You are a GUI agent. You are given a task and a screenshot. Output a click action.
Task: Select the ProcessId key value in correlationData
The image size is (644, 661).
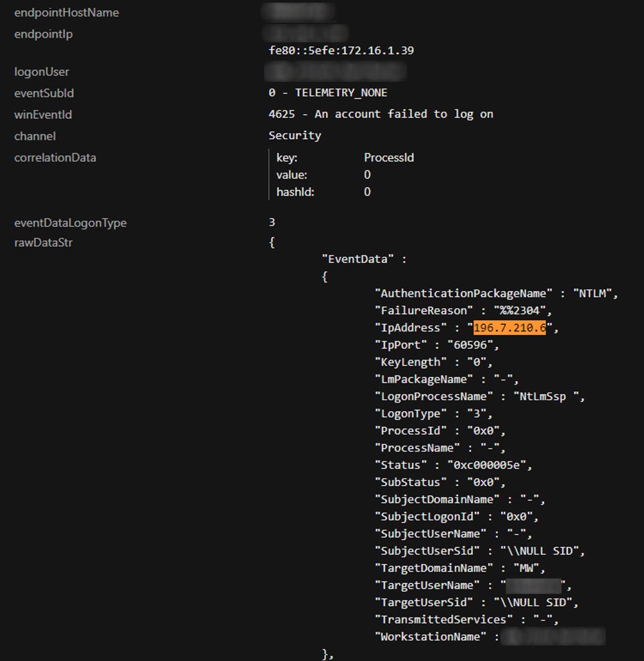click(388, 158)
